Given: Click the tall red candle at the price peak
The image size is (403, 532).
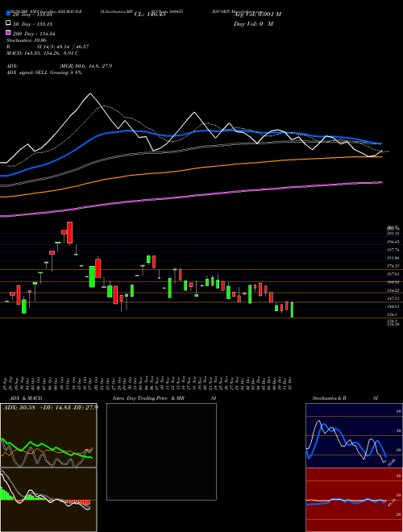Looking at the screenshot, I should coord(69,233).
